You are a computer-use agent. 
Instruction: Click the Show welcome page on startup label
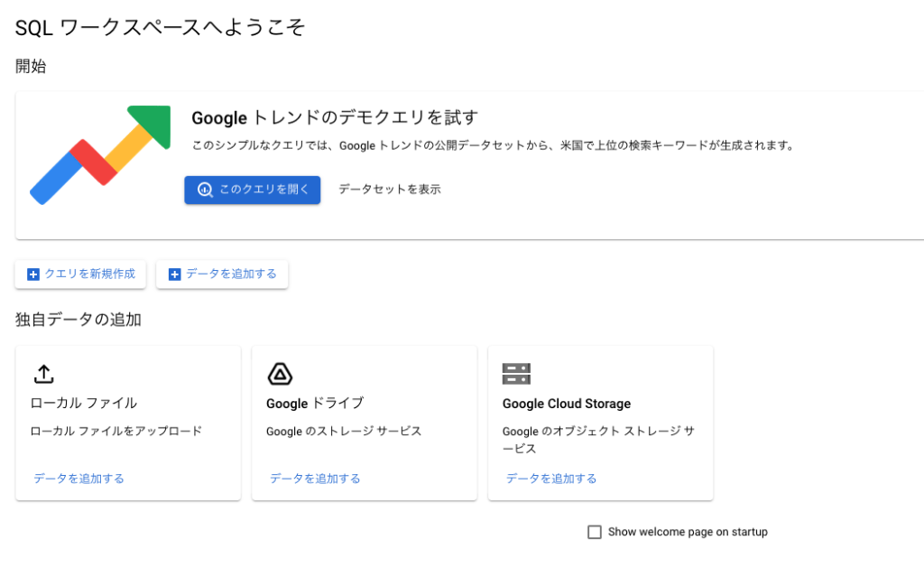click(x=688, y=533)
